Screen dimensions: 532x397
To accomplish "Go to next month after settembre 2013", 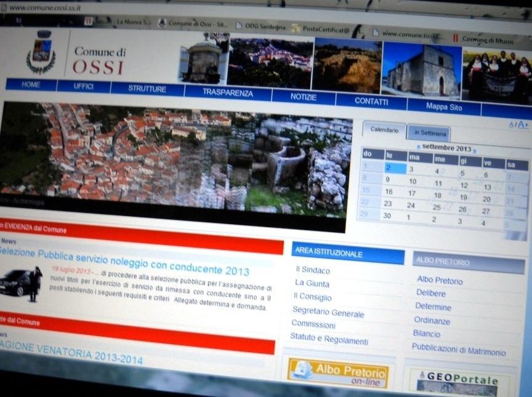I will [x=475, y=151].
